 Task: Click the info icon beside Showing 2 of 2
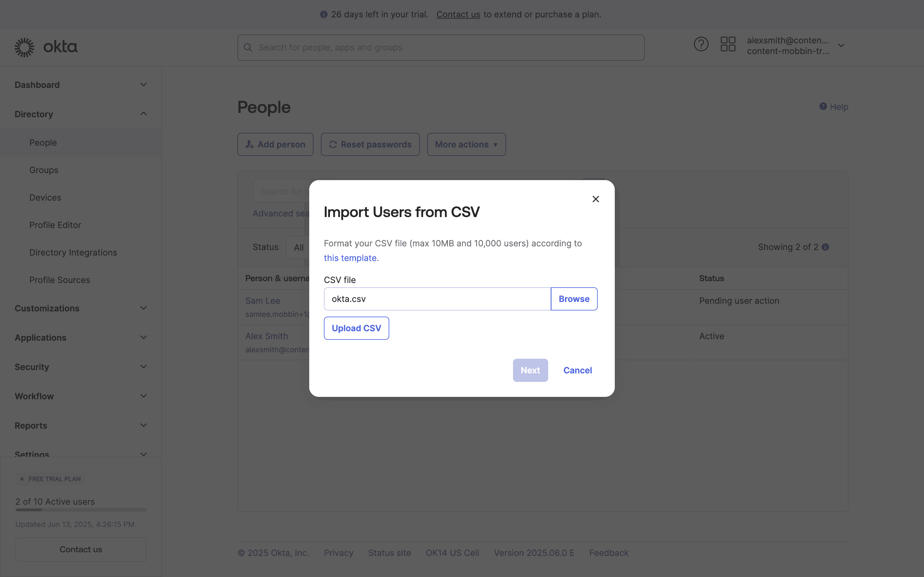tap(826, 247)
